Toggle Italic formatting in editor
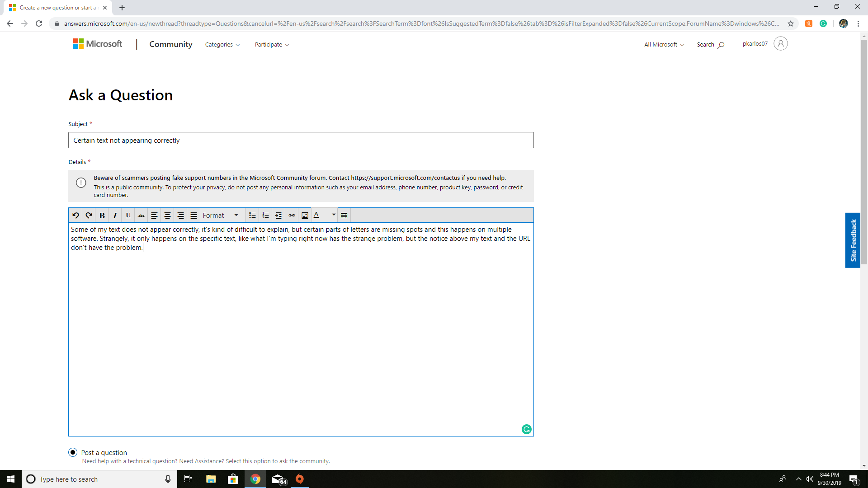This screenshot has height=488, width=868. [x=115, y=216]
